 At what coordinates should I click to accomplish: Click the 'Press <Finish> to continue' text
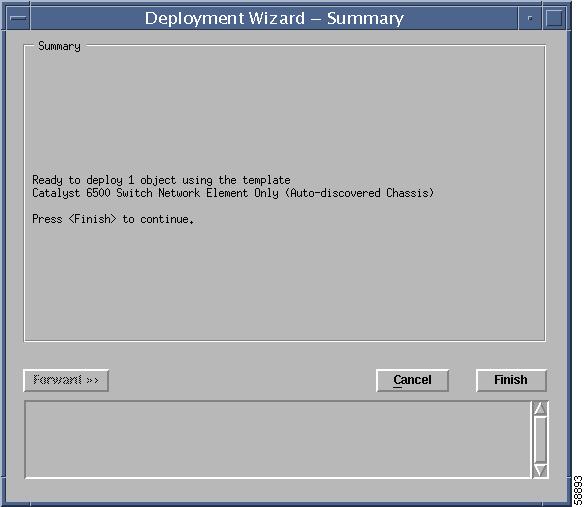pos(113,219)
